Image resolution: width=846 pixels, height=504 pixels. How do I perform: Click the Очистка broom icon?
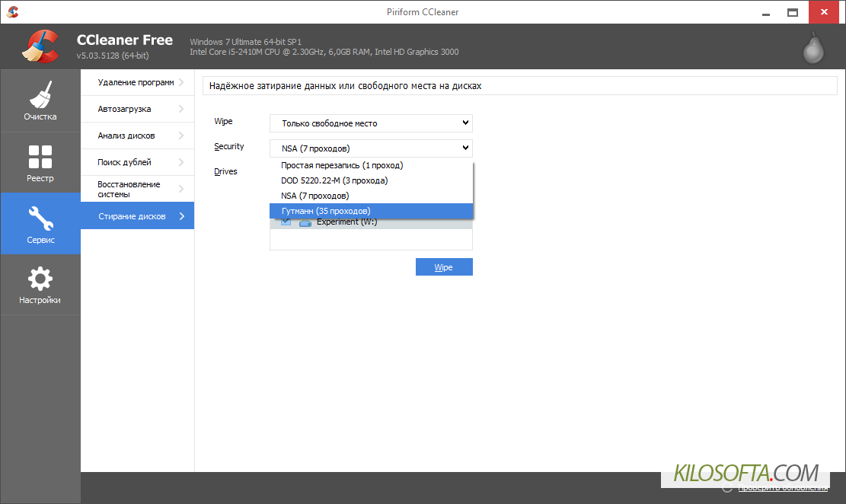40,95
